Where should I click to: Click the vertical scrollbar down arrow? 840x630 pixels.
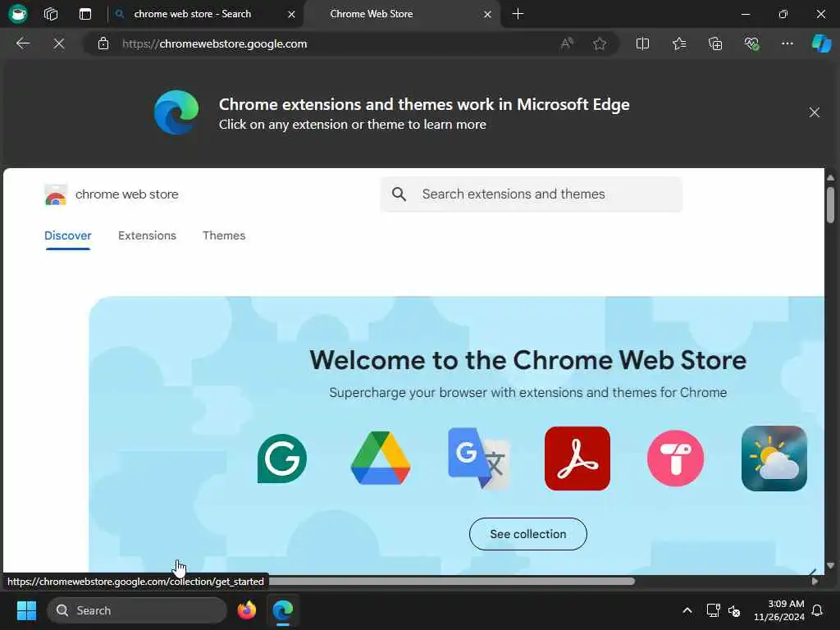coord(830,565)
